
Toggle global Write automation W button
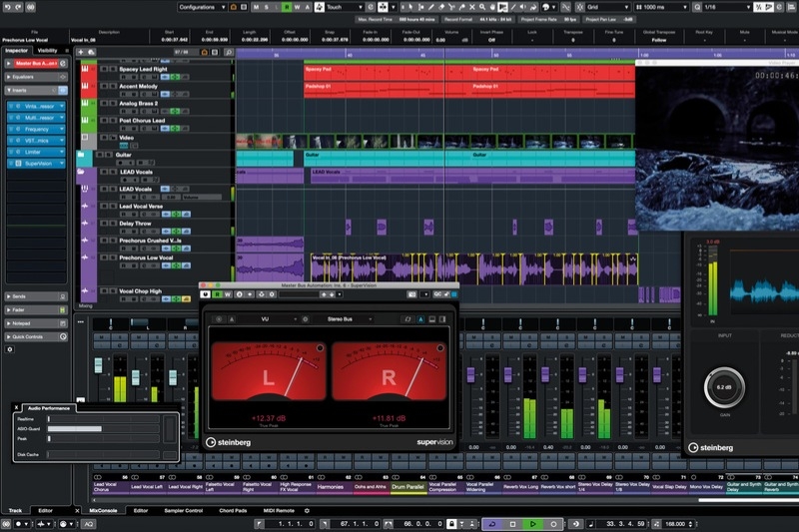click(297, 7)
